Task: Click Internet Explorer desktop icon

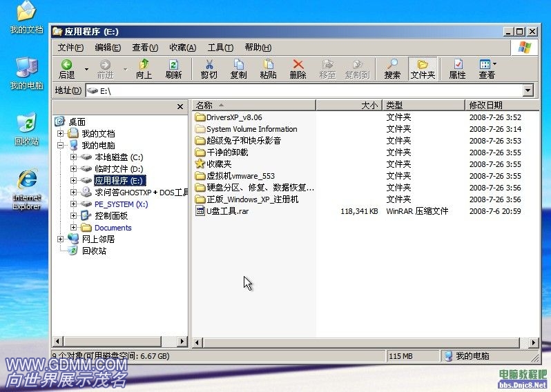Action: 27,190
